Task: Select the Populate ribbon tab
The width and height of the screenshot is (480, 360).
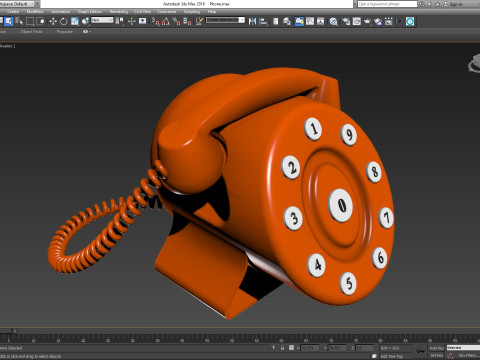Action: (x=65, y=32)
